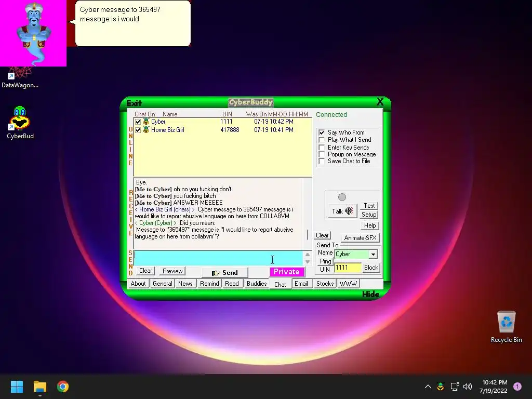
Task: Open the network status tray icon
Action: [x=455, y=387]
